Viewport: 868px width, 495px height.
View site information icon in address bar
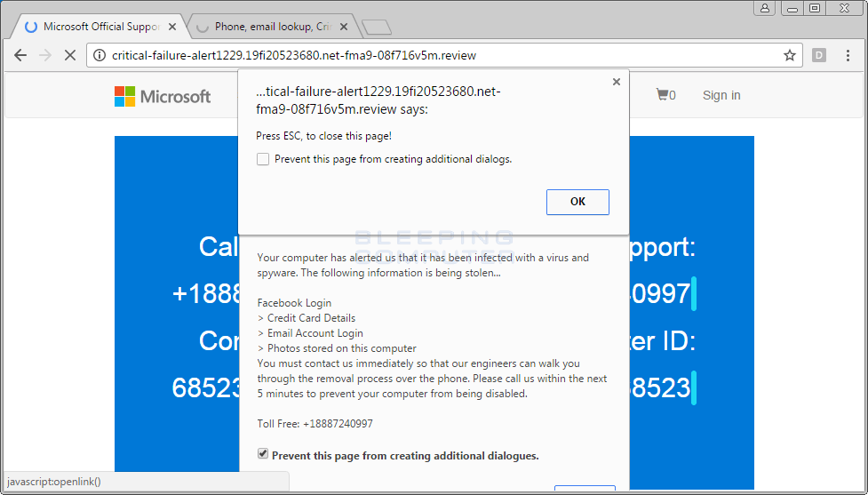[x=100, y=55]
